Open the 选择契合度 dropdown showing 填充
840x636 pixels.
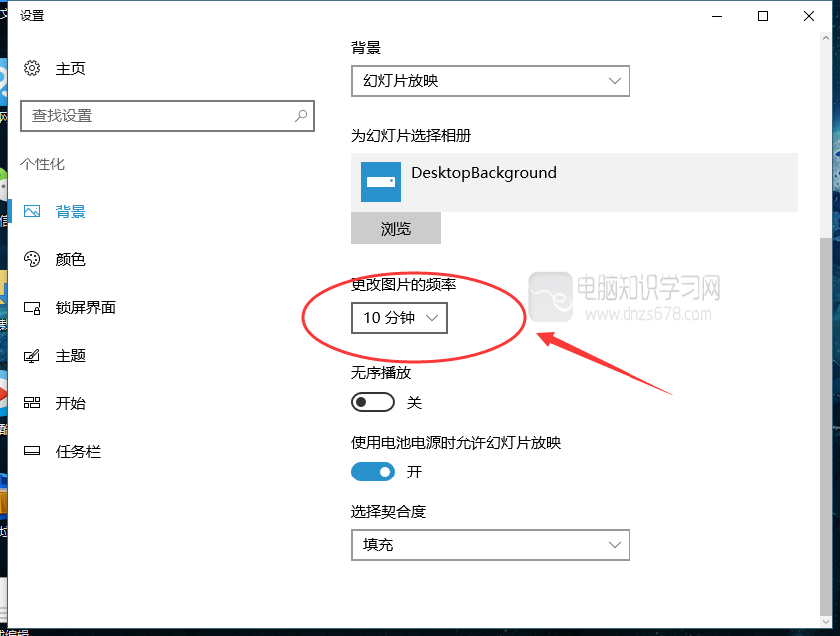pos(490,545)
